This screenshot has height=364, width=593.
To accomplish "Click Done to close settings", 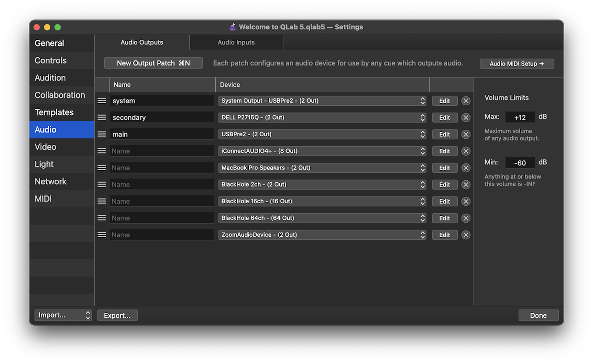I will (538, 315).
